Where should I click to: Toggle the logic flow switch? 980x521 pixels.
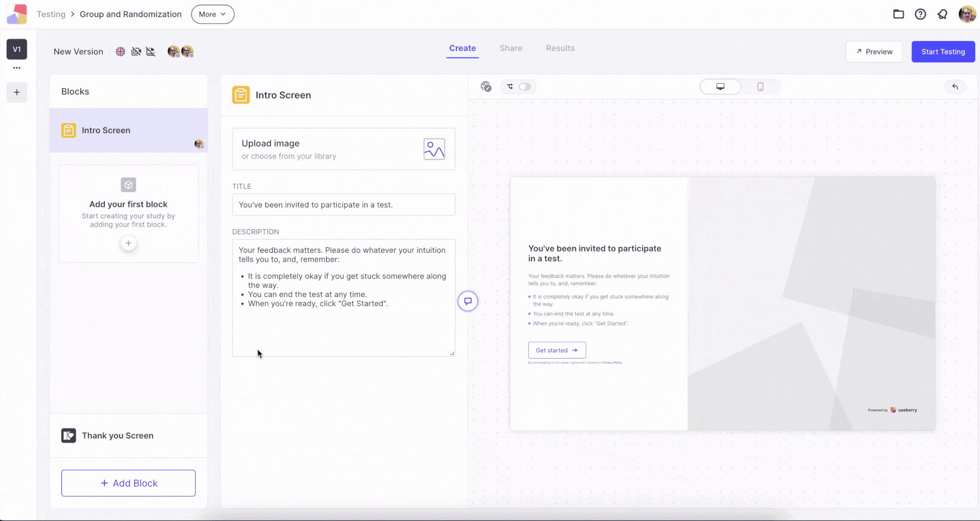click(524, 87)
